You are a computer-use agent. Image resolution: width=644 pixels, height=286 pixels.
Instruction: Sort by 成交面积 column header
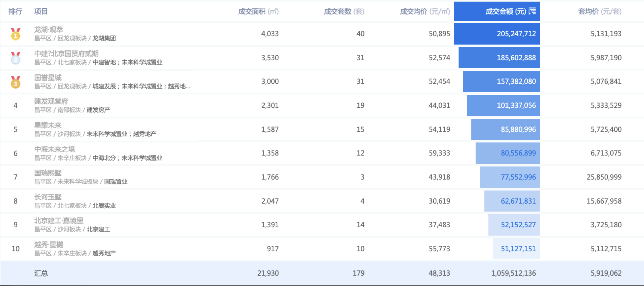(x=258, y=11)
